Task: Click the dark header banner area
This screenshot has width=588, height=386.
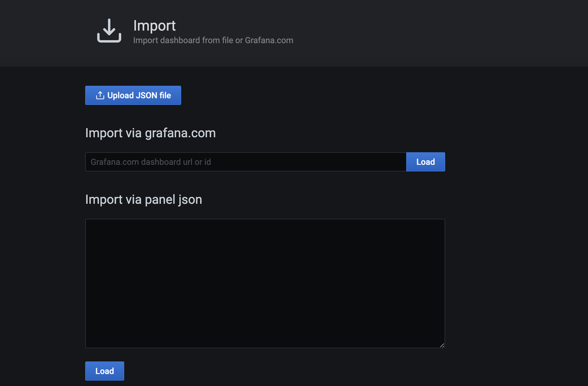Action: click(367, 33)
